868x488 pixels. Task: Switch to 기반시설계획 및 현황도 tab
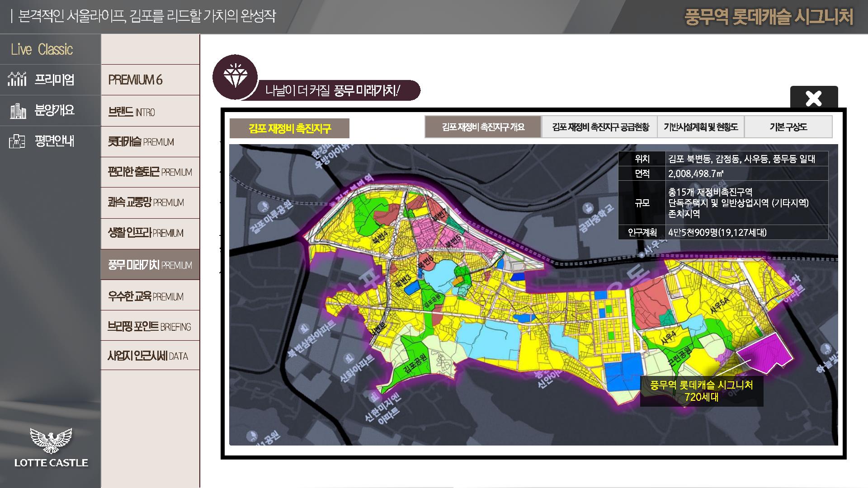tap(701, 127)
